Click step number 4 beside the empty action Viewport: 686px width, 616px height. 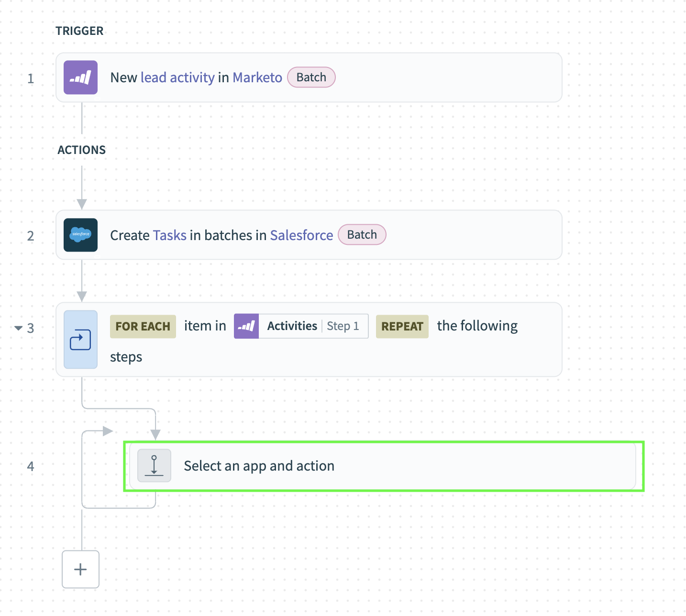tap(31, 466)
